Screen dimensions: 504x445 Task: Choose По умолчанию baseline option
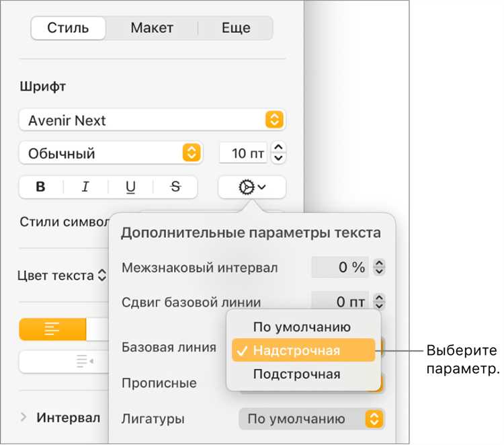tap(302, 327)
